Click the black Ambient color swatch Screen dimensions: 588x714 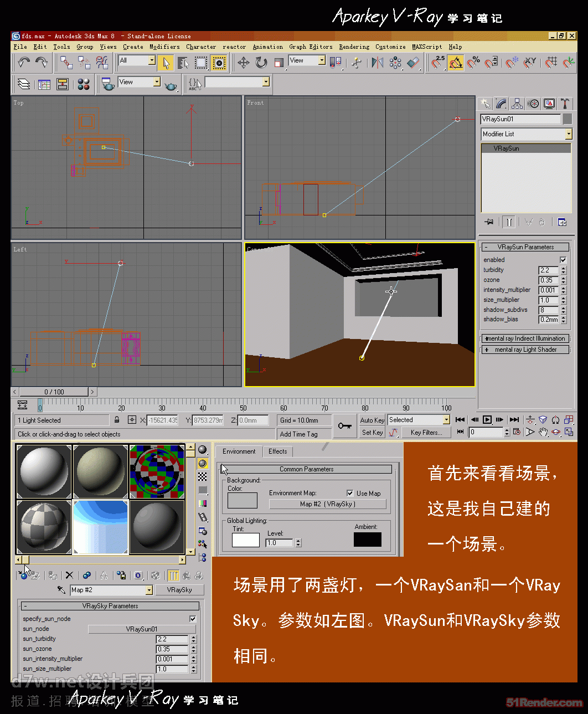[367, 540]
